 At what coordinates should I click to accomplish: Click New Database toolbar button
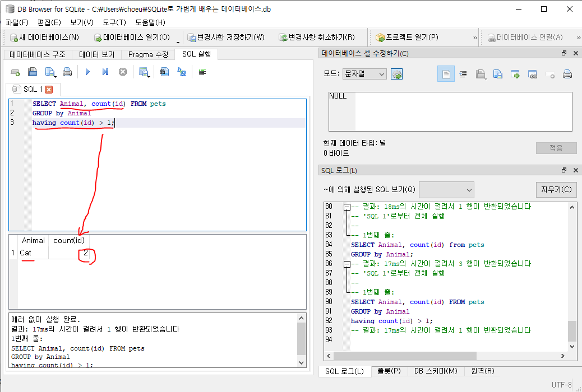pos(44,37)
